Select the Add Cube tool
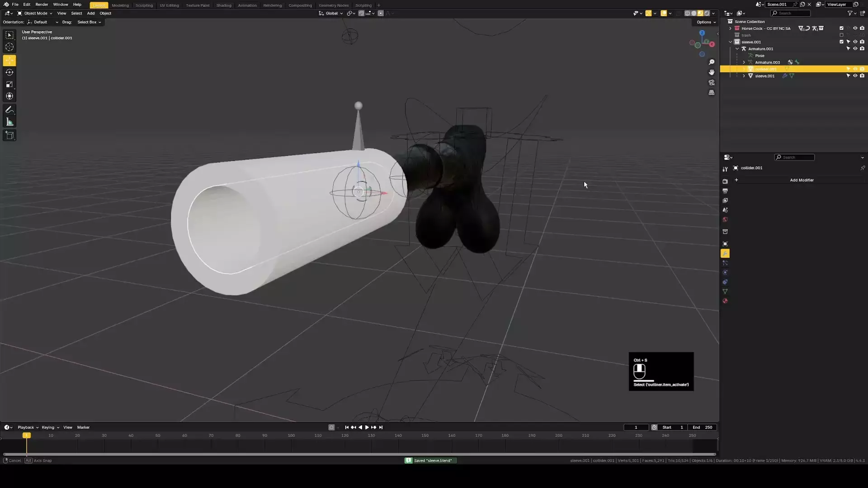 [x=9, y=135]
